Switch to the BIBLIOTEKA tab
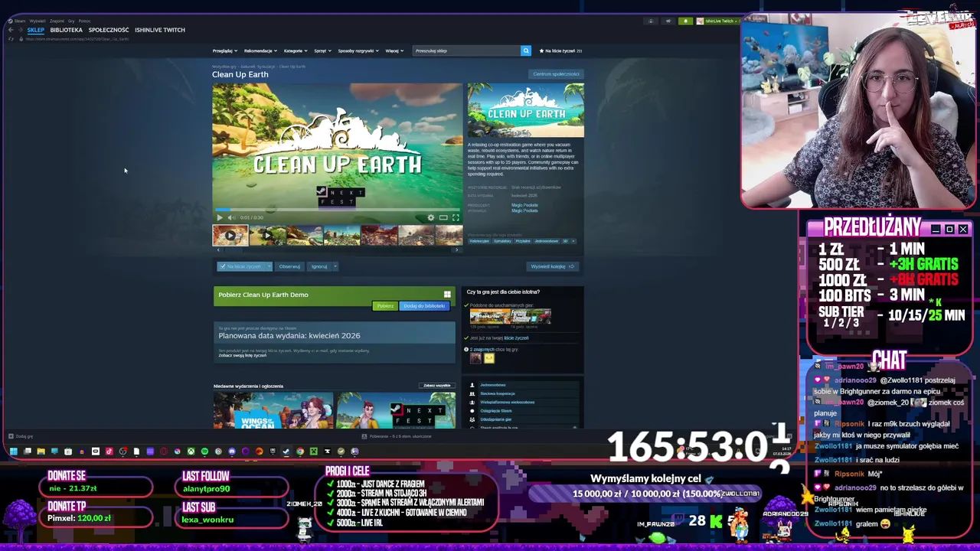 point(66,30)
